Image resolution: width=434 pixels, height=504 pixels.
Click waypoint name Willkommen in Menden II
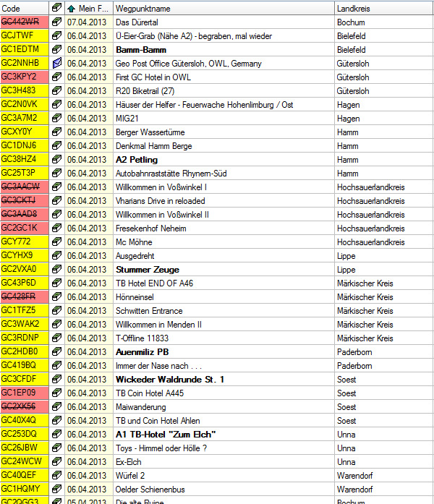click(x=158, y=325)
